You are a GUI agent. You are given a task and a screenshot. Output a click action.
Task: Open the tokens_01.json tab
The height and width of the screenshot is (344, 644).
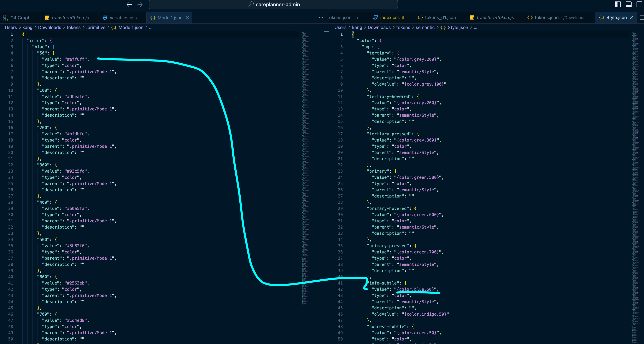[x=440, y=18]
